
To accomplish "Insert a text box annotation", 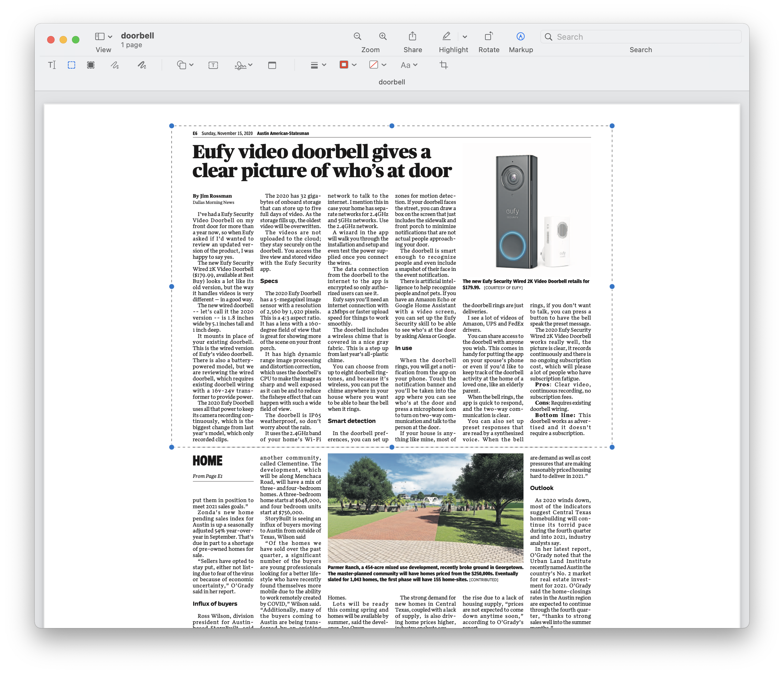I will point(213,65).
